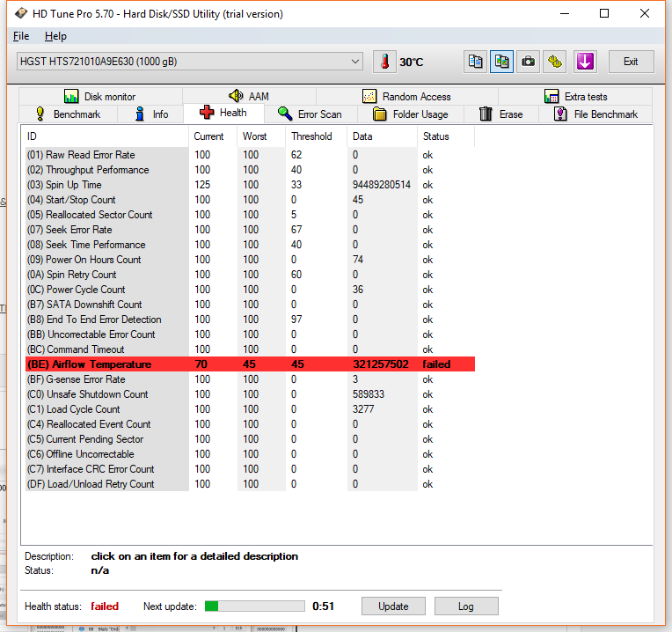Click the 30°C temperature reading
This screenshot has height=632, width=672.
coord(411,62)
